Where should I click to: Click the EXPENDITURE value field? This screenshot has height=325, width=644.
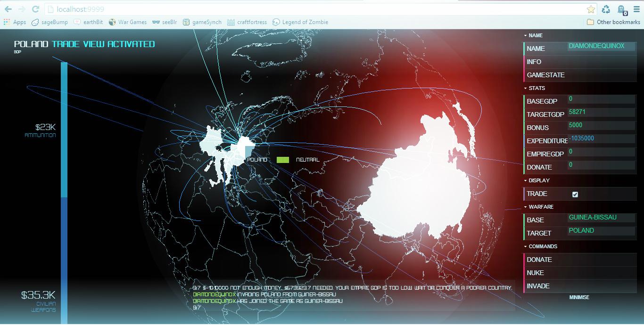point(601,139)
